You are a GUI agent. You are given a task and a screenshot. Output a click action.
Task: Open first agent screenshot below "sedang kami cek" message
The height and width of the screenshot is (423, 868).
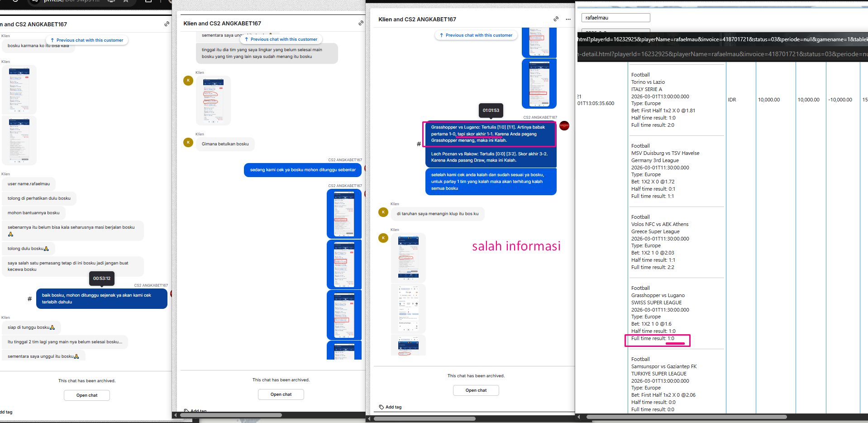point(344,214)
